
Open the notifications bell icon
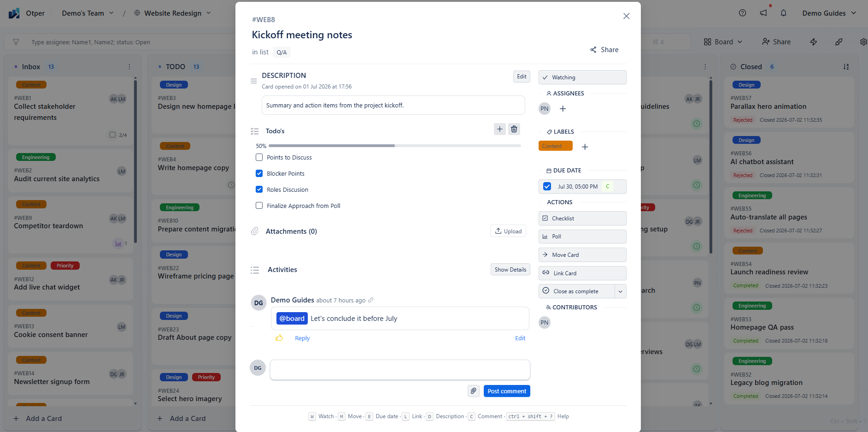[x=783, y=13]
